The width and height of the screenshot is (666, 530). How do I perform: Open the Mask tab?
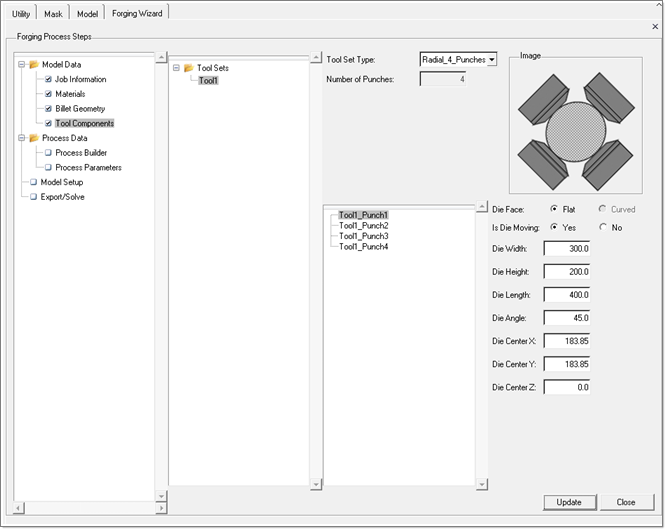[53, 13]
